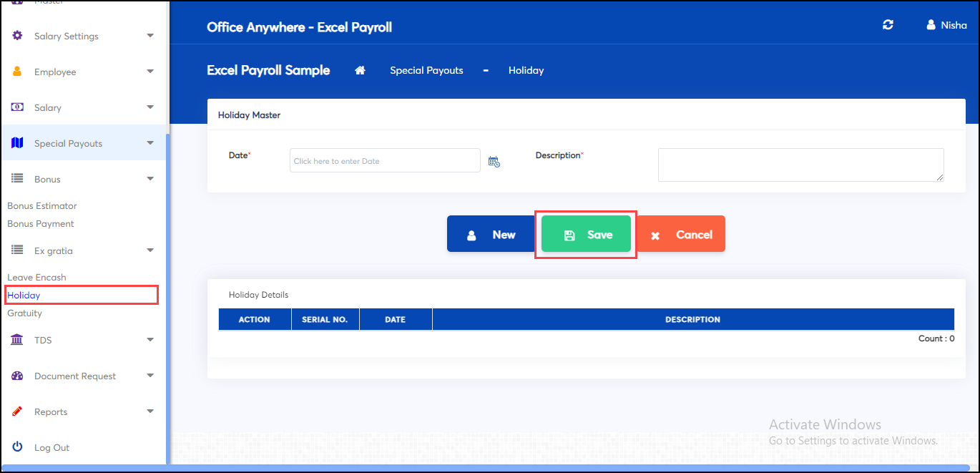Open Gratuity page
The width and height of the screenshot is (980, 473).
pos(25,313)
